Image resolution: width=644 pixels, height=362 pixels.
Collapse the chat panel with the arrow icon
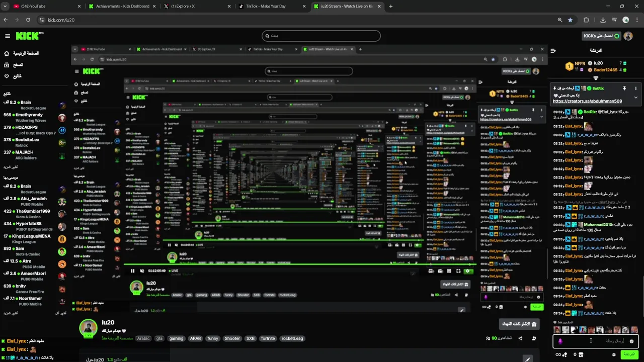[553, 51]
